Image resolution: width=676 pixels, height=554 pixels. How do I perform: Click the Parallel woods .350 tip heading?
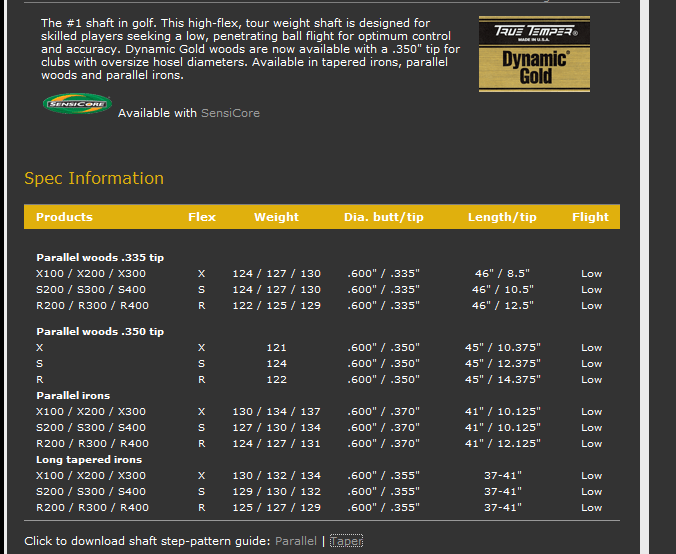pos(100,332)
